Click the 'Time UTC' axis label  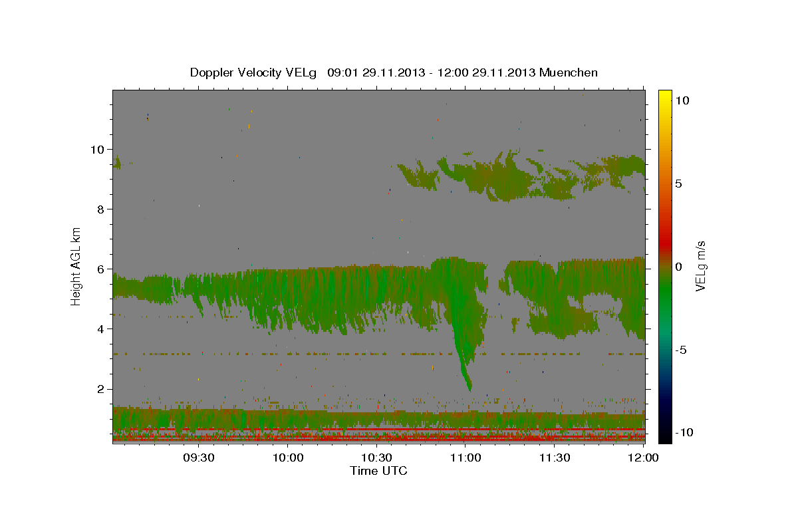(378, 471)
